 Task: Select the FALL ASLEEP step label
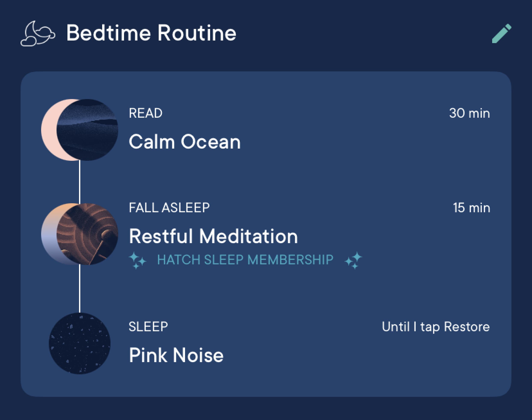click(169, 208)
